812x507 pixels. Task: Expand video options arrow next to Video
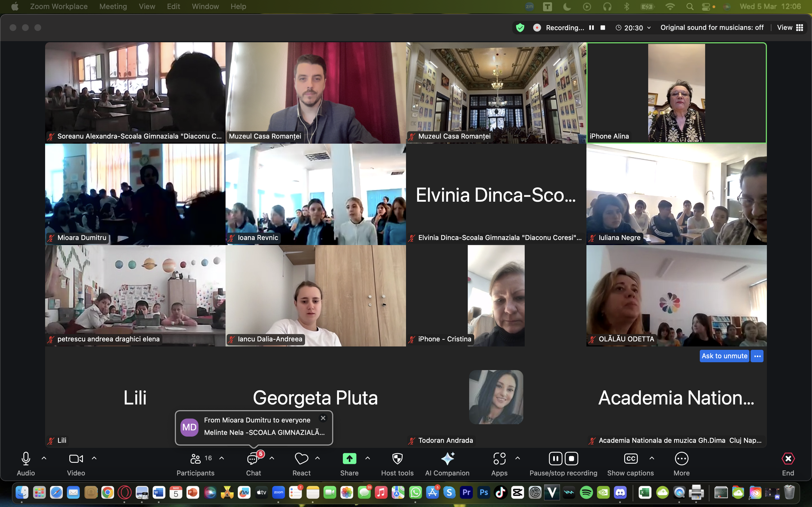pos(94,458)
